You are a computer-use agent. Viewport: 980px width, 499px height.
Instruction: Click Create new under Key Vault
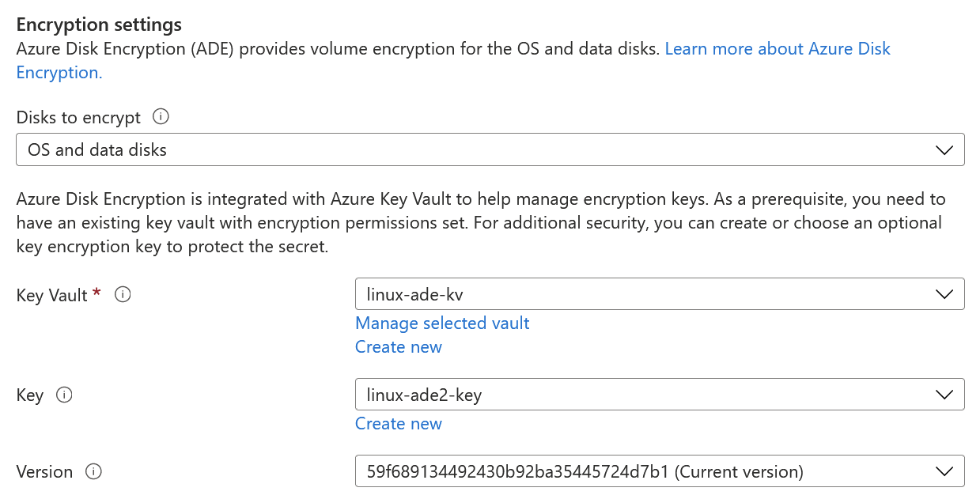399,346
